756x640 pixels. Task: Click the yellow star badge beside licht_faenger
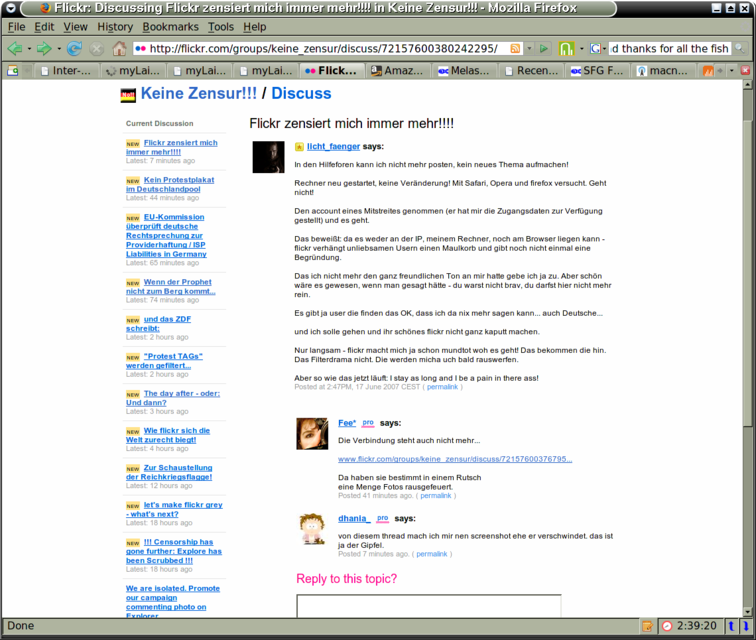pyautogui.click(x=299, y=147)
